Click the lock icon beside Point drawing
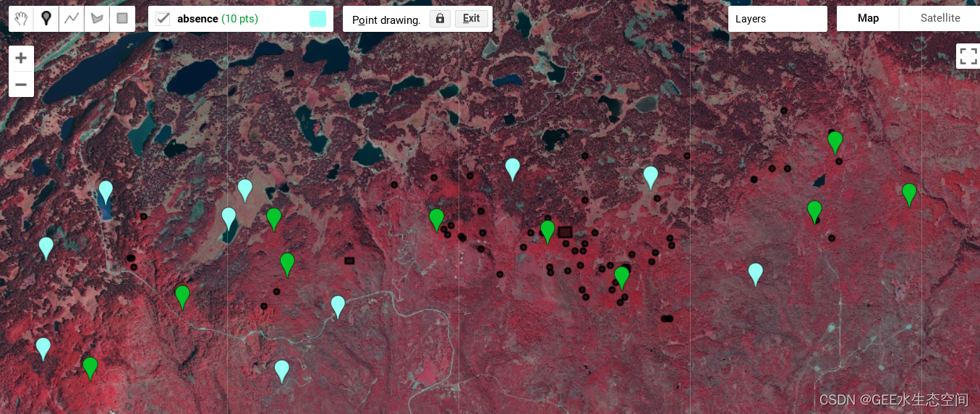Viewport: 980px width, 414px height. (440, 19)
